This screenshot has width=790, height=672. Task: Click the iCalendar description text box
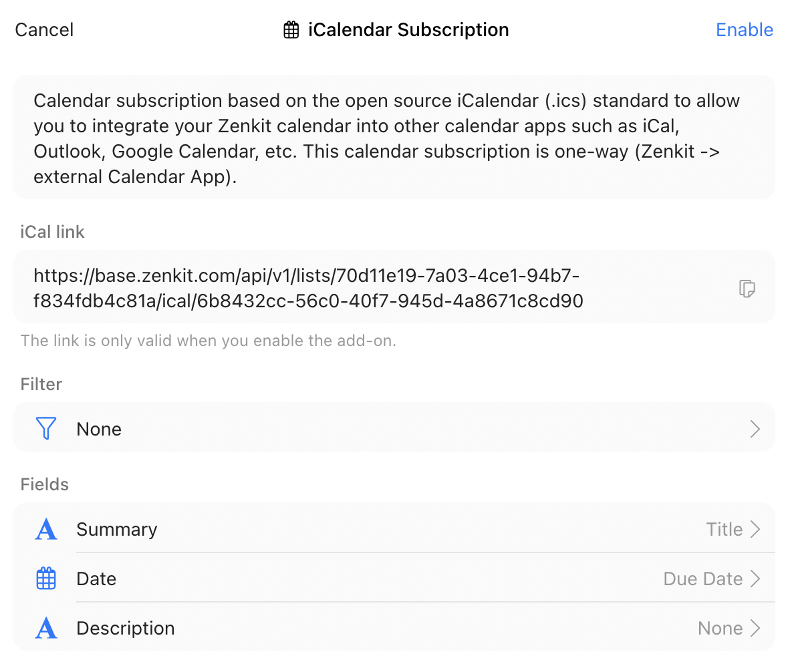[394, 137]
